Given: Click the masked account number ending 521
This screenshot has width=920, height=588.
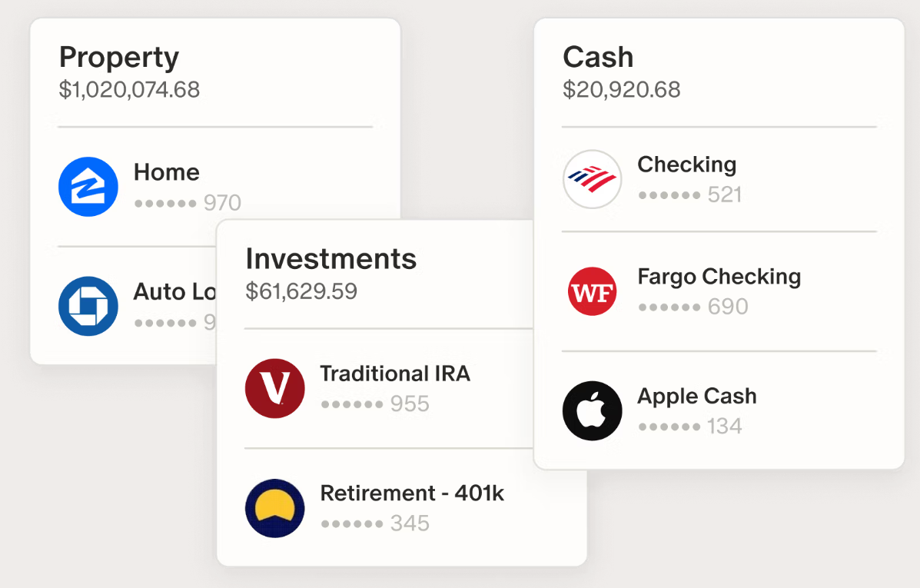Looking at the screenshot, I should (689, 194).
